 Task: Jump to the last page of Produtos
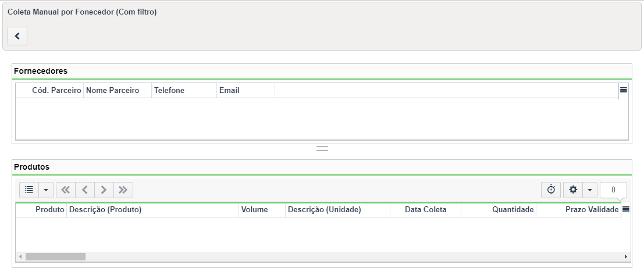[123, 189]
